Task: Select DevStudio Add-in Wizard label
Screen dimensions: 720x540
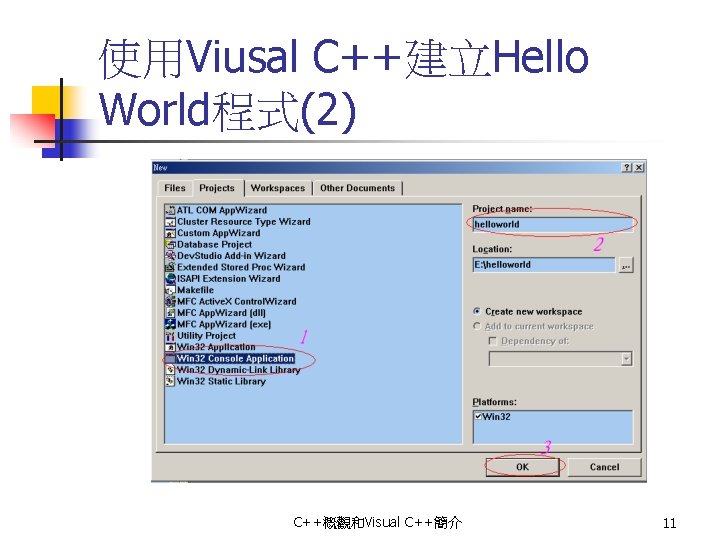Action: tap(231, 256)
